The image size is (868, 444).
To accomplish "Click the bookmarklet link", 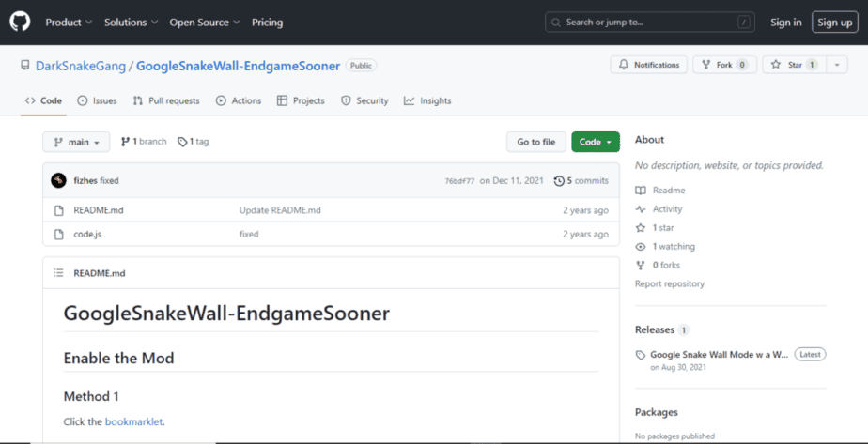I will pyautogui.click(x=134, y=421).
